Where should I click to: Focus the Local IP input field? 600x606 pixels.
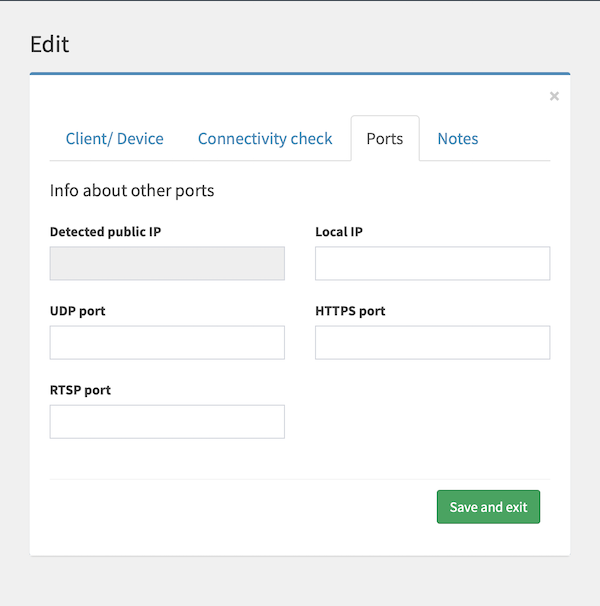pyautogui.click(x=432, y=264)
